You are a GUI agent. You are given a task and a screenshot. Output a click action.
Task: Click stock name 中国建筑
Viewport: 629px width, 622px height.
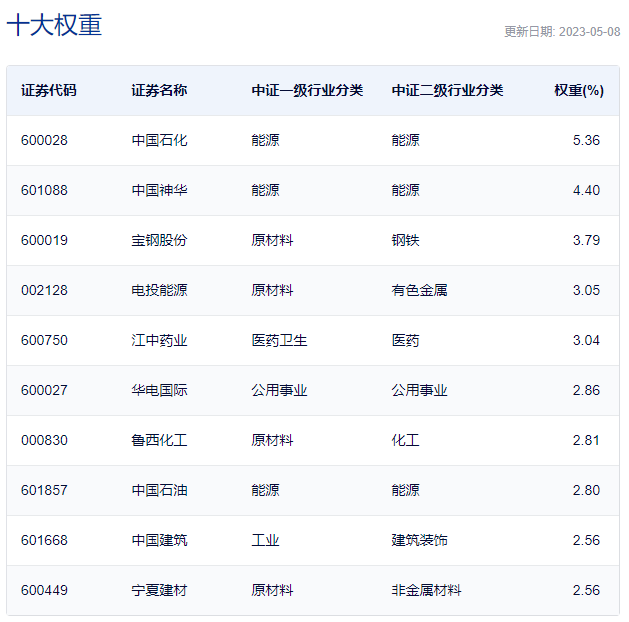point(159,540)
